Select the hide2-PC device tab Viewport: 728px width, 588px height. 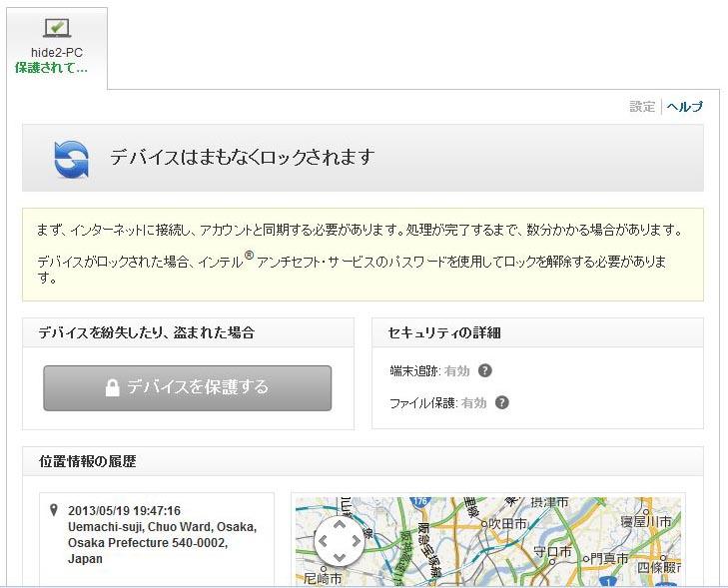coord(57,48)
